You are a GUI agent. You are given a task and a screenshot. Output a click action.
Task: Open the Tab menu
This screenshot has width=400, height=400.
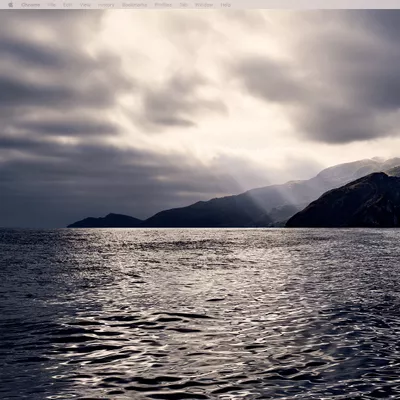pos(183,5)
